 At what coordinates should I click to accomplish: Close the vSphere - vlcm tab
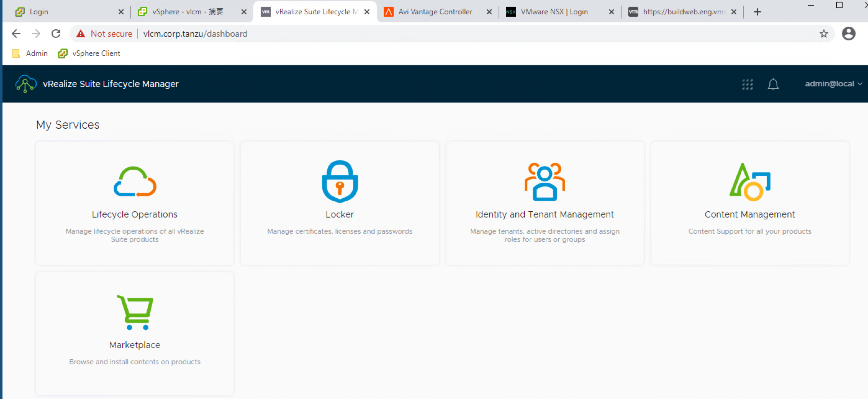coord(244,12)
